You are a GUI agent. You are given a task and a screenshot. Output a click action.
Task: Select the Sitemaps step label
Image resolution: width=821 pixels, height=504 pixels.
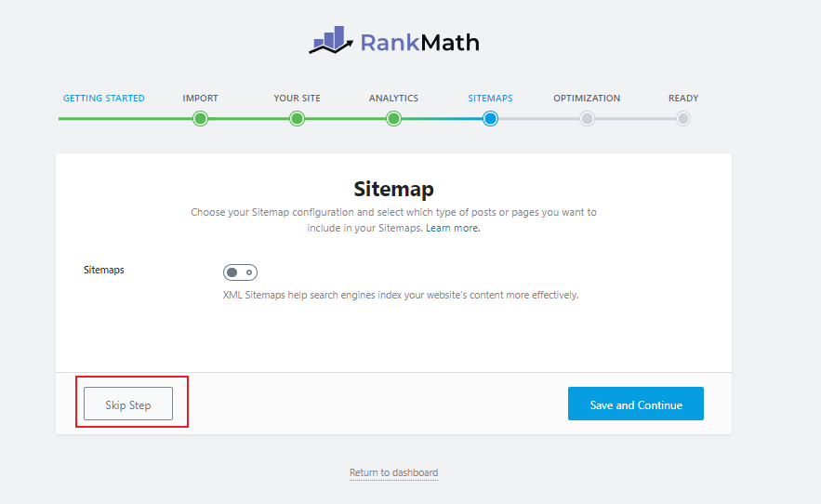(x=490, y=98)
